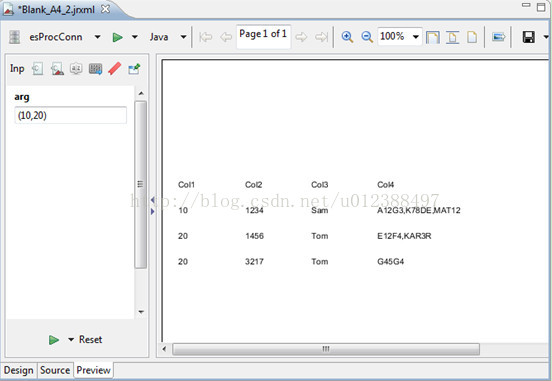Click the zoom out magnifier icon
This screenshot has width=552, height=381.
(367, 37)
